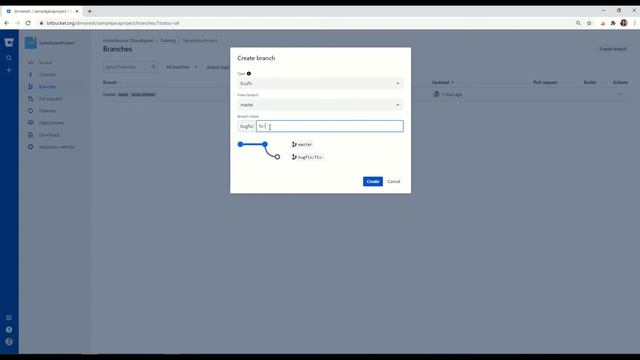Click the Chrome profile avatar

pos(624,23)
